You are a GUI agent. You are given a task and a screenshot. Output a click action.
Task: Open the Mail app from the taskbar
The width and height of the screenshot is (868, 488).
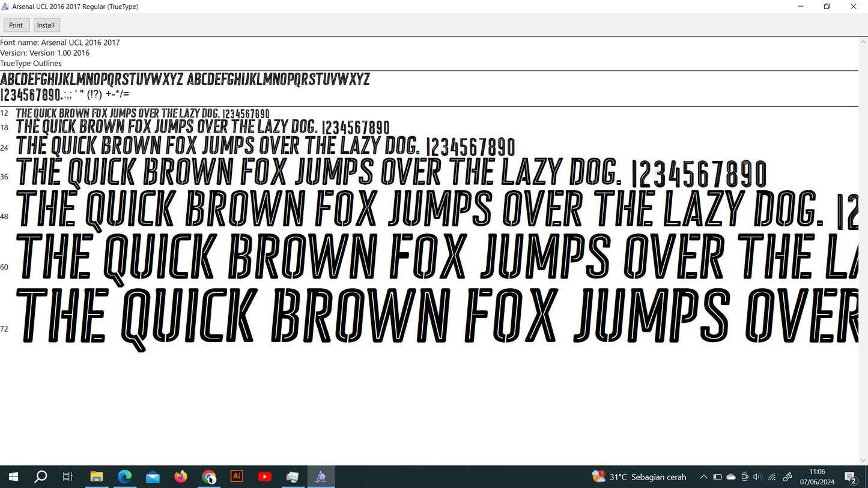click(x=153, y=476)
